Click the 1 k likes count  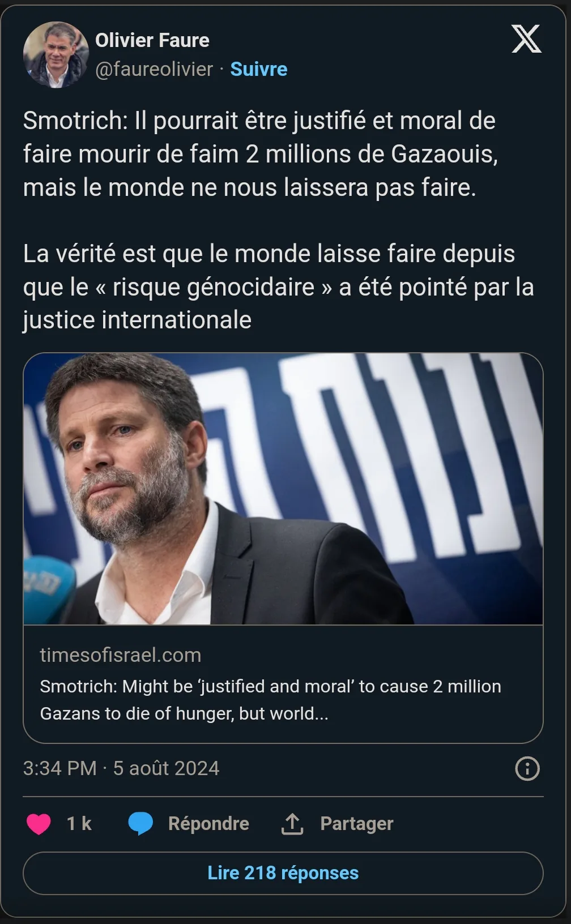[79, 824]
